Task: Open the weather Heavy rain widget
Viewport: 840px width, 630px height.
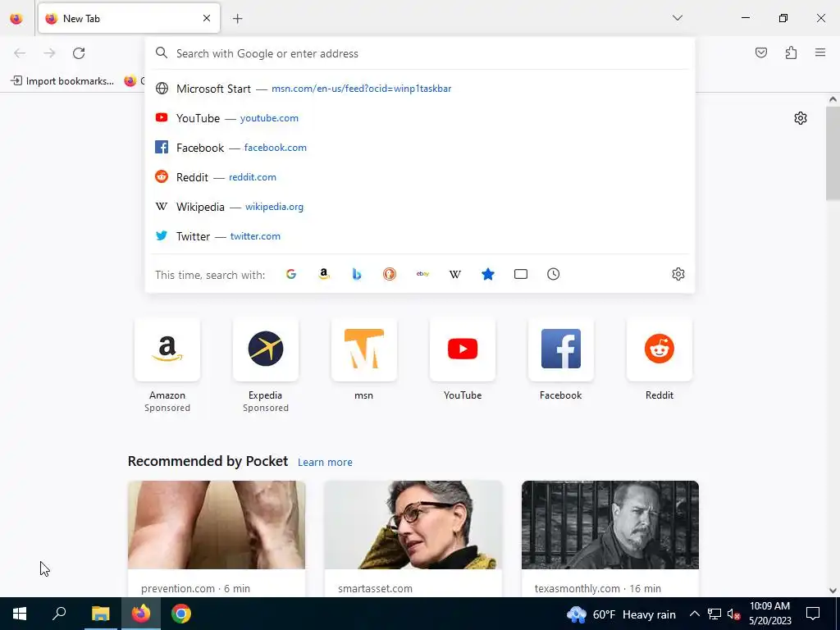Action: tap(622, 614)
